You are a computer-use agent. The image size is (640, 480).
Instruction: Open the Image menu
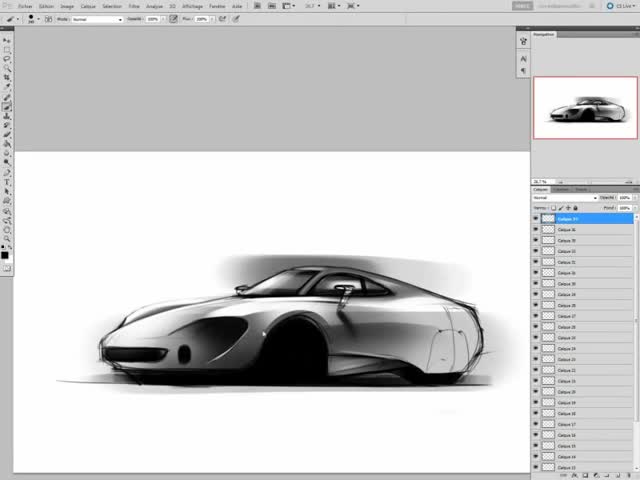click(67, 5)
